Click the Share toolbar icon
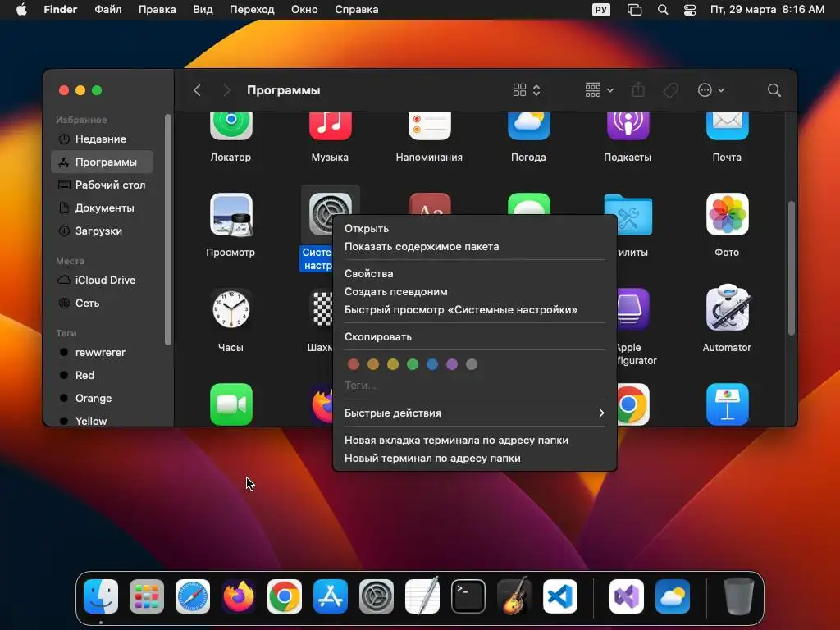This screenshot has height=630, width=840. pyautogui.click(x=638, y=90)
